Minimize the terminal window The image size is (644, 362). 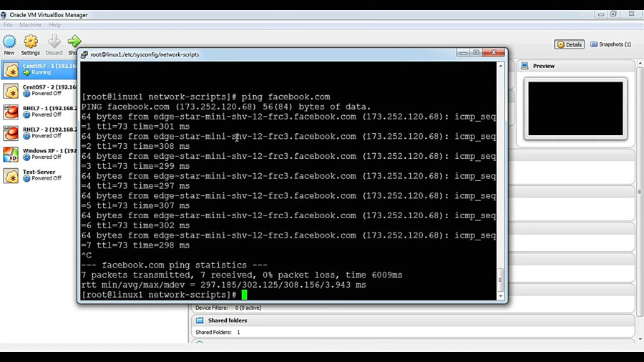point(463,53)
